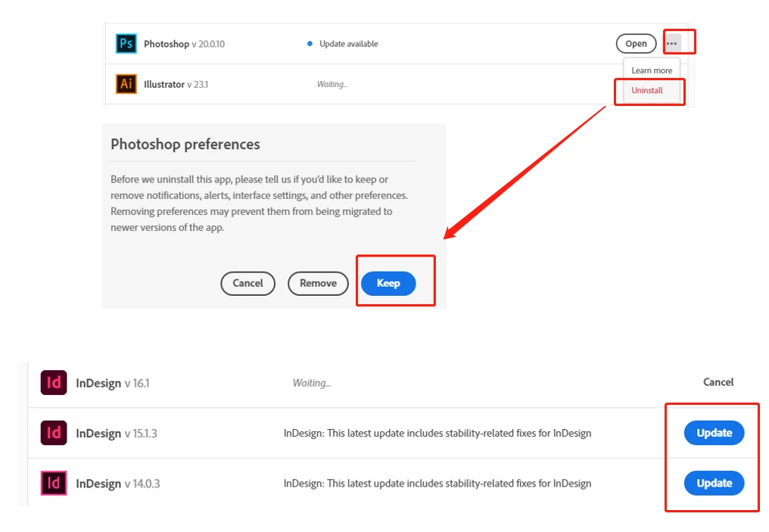The image size is (769, 532).
Task: Click Remove in Photoshop preferences dialog
Action: coord(319,283)
